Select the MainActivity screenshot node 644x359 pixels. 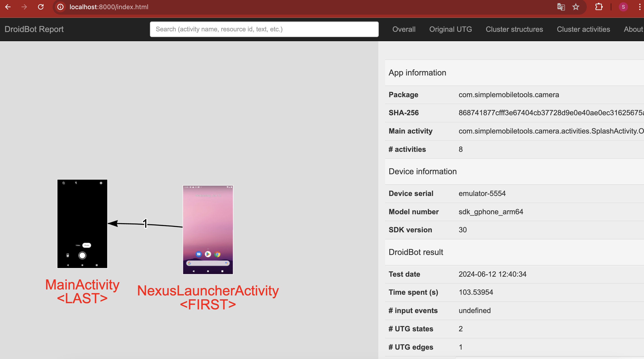(82, 224)
